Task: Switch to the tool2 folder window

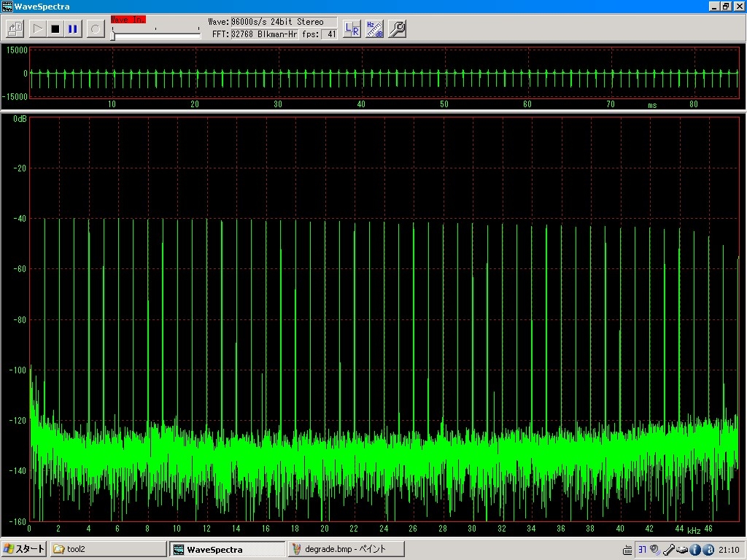Action: click(x=107, y=549)
